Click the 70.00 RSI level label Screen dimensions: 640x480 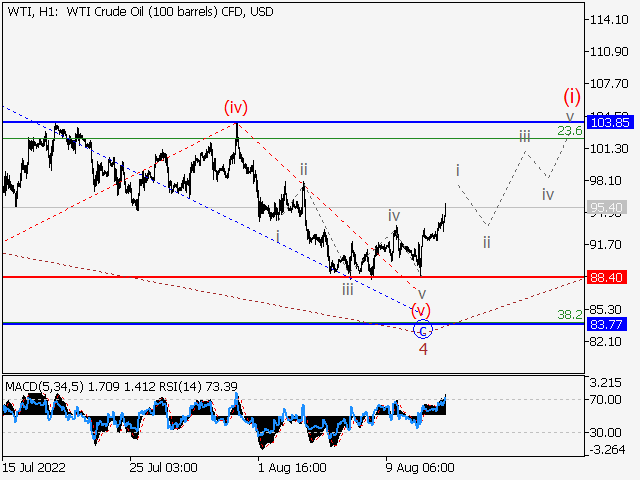pos(605,400)
